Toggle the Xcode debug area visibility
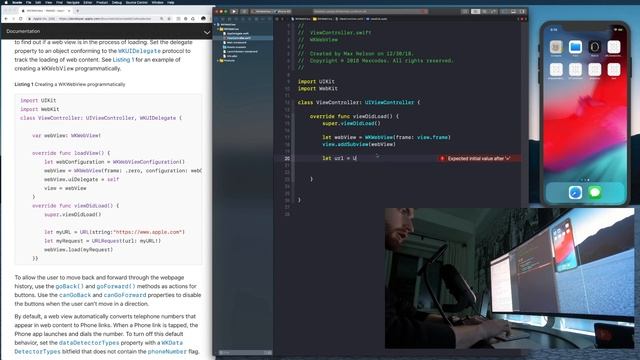640x360 pixels. point(513,11)
